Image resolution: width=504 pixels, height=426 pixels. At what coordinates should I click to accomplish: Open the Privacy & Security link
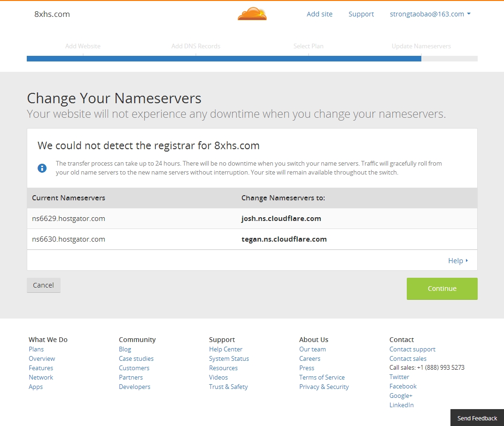coord(324,387)
